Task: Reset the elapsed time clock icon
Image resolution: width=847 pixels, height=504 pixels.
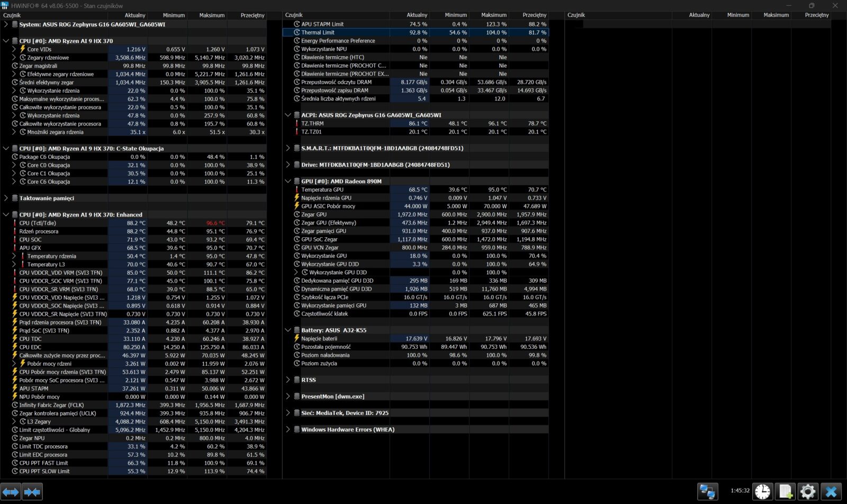Action: [x=762, y=492]
